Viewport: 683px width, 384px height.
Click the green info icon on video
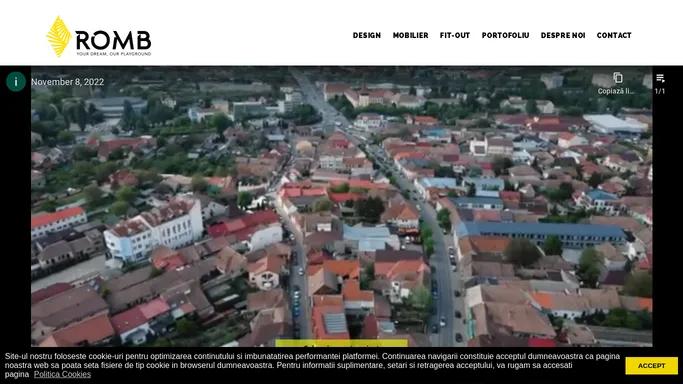[16, 81]
